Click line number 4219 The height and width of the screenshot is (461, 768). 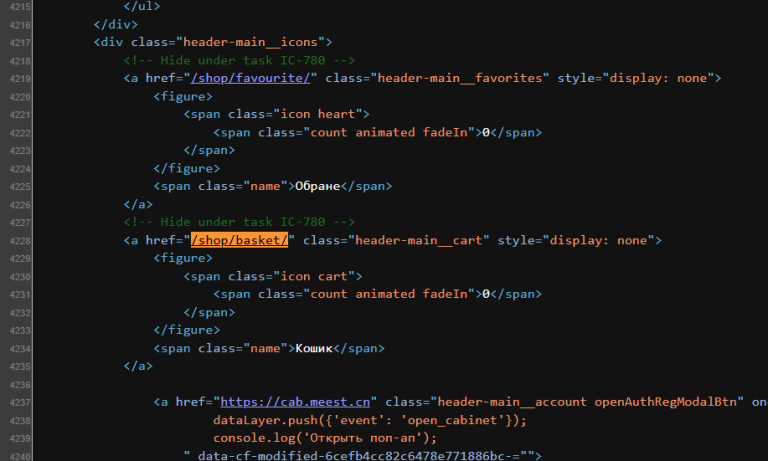pyautogui.click(x=20, y=78)
